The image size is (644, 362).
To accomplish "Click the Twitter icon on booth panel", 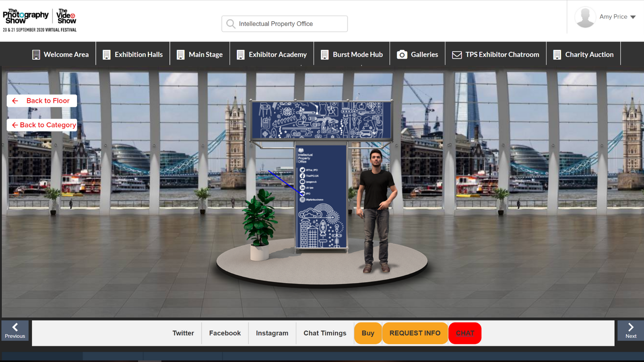I will click(x=302, y=170).
